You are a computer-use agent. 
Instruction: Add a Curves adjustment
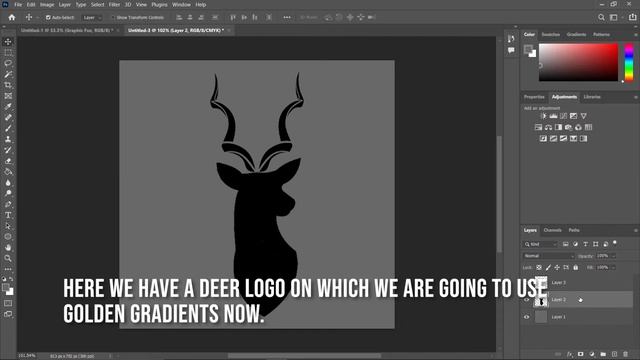[564, 116]
